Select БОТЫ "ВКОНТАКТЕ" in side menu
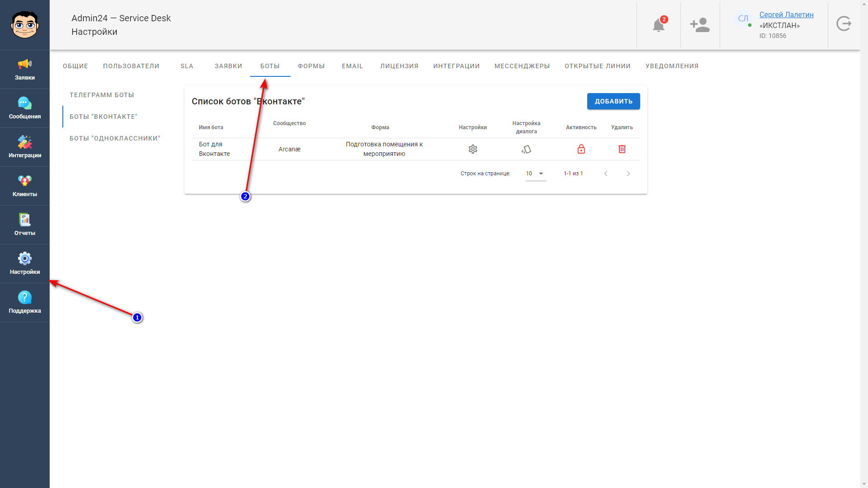 click(104, 117)
